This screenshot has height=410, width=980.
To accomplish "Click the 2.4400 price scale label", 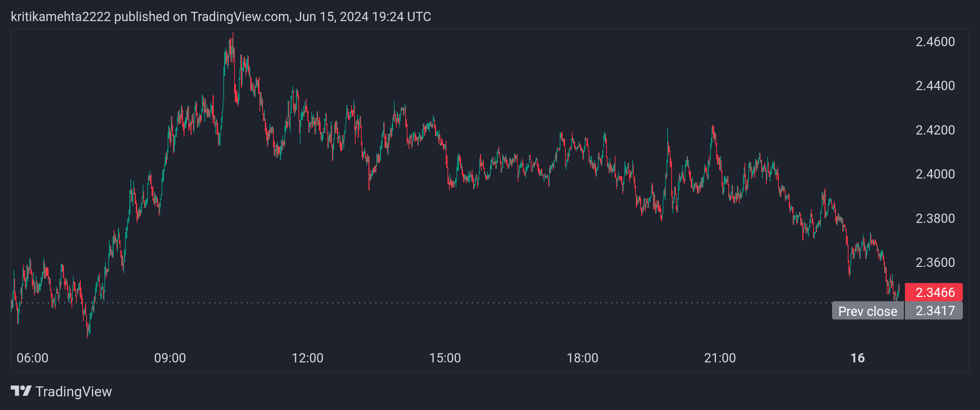I will [x=935, y=86].
